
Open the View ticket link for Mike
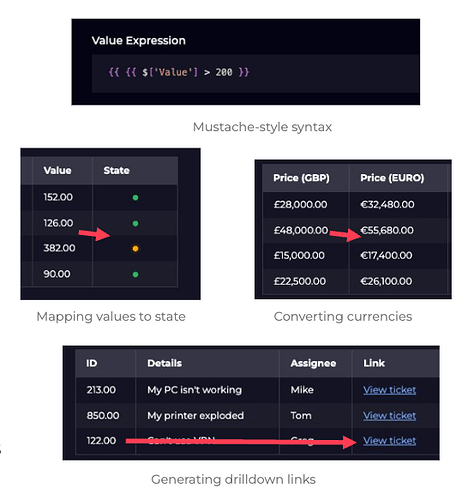click(x=389, y=390)
